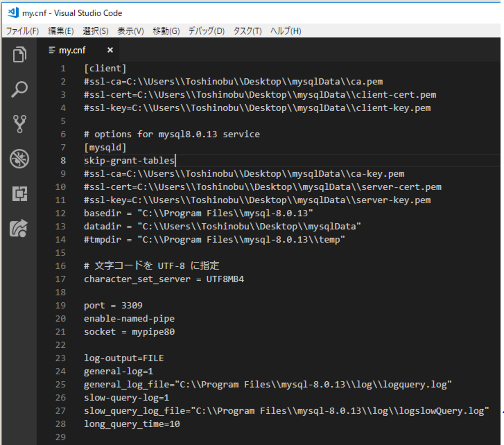Open the Explorer view in activity bar

click(x=19, y=54)
